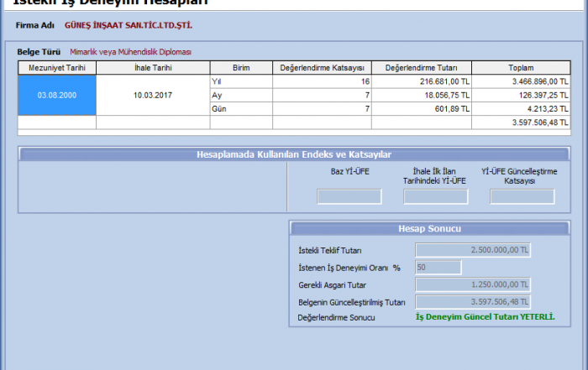The width and height of the screenshot is (588, 370).
Task: Focus the İhale İlk İlan Tarihindeki Yİ-ÜFE field
Action: pos(435,197)
